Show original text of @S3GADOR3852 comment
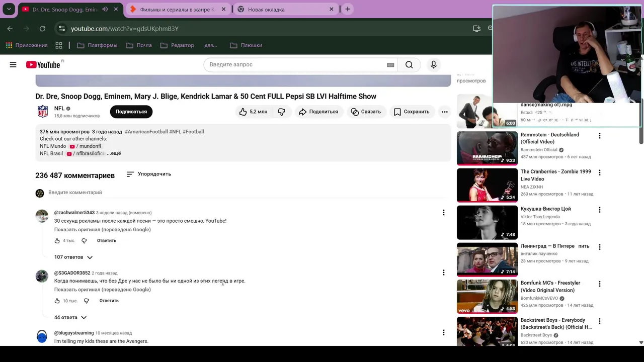The image size is (644, 362). [x=103, y=290]
